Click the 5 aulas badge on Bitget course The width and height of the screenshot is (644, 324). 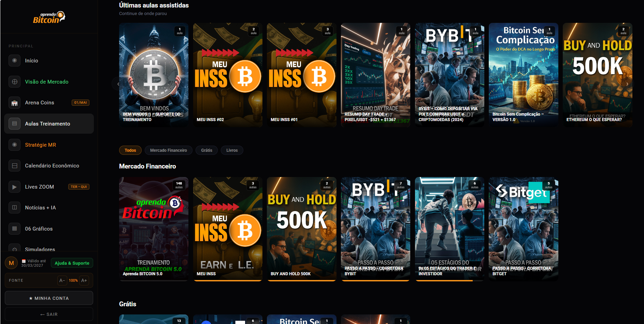click(x=549, y=185)
